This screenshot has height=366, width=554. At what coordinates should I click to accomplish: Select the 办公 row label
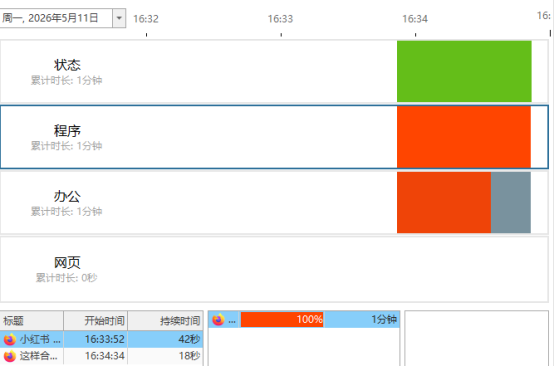pyautogui.click(x=67, y=196)
